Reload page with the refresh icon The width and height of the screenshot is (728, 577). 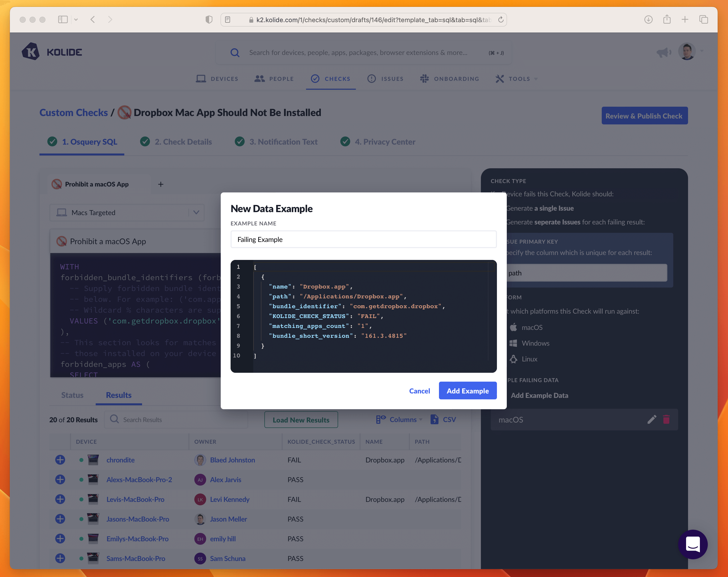[x=501, y=19]
